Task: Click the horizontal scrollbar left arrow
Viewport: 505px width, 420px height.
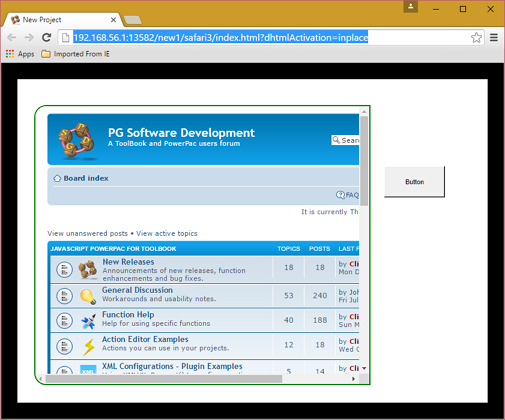Action: coord(41,379)
